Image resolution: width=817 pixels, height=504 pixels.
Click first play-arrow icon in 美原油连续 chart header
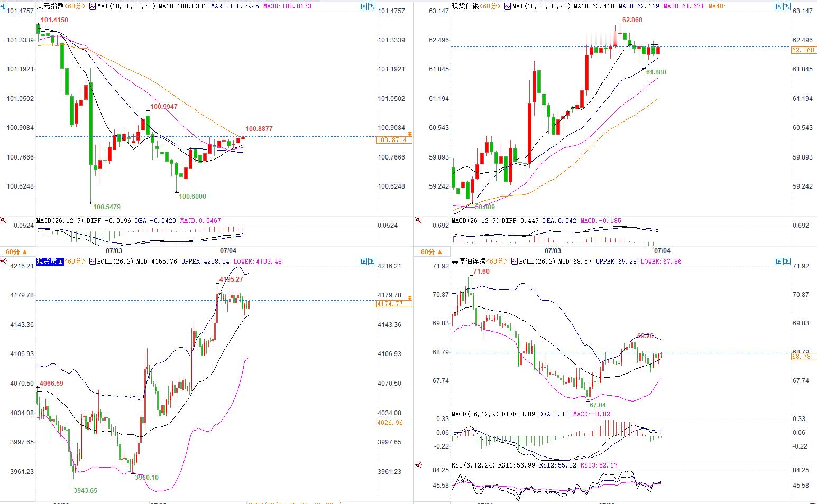778,262
